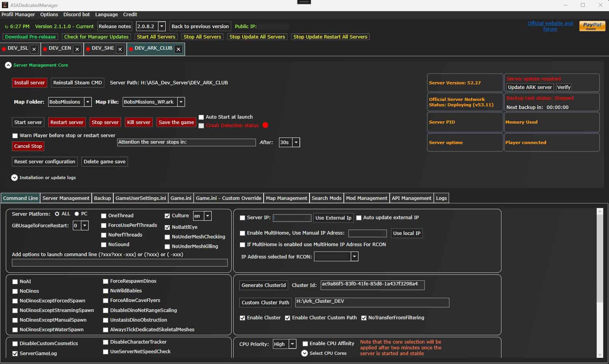Close the DEV_CEN server tab

pos(77,49)
